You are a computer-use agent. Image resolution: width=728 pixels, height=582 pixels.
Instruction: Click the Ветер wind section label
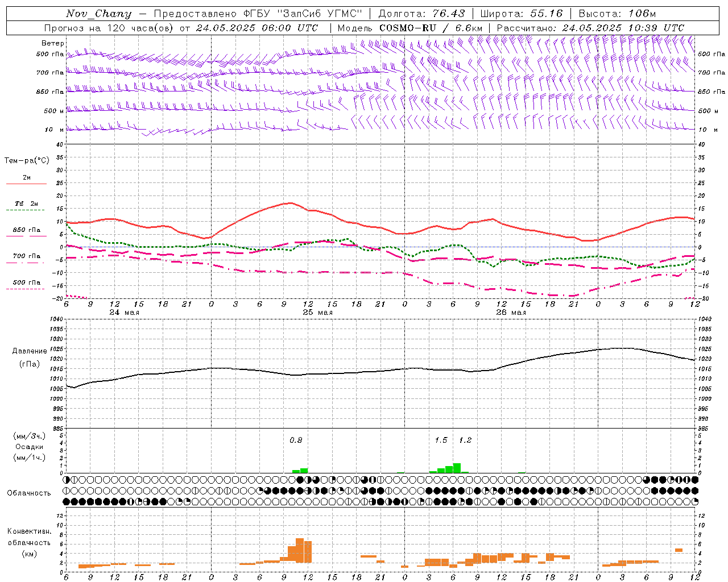pos(53,43)
